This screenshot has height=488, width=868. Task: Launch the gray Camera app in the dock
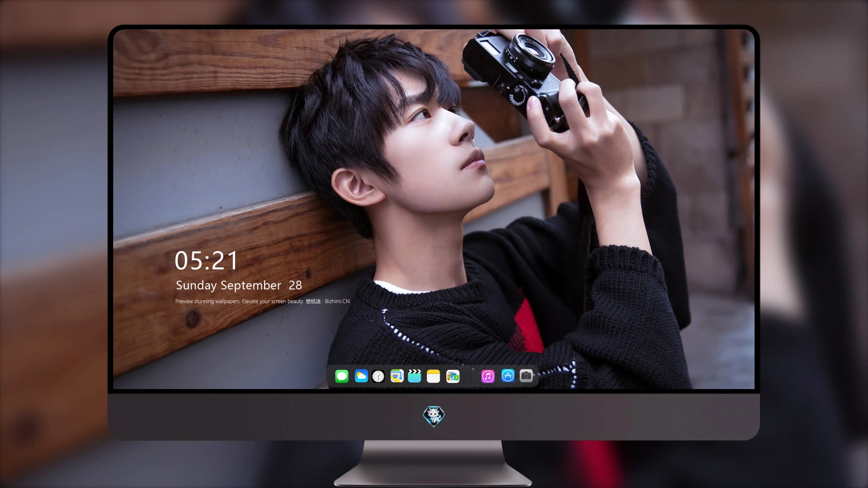[526, 375]
